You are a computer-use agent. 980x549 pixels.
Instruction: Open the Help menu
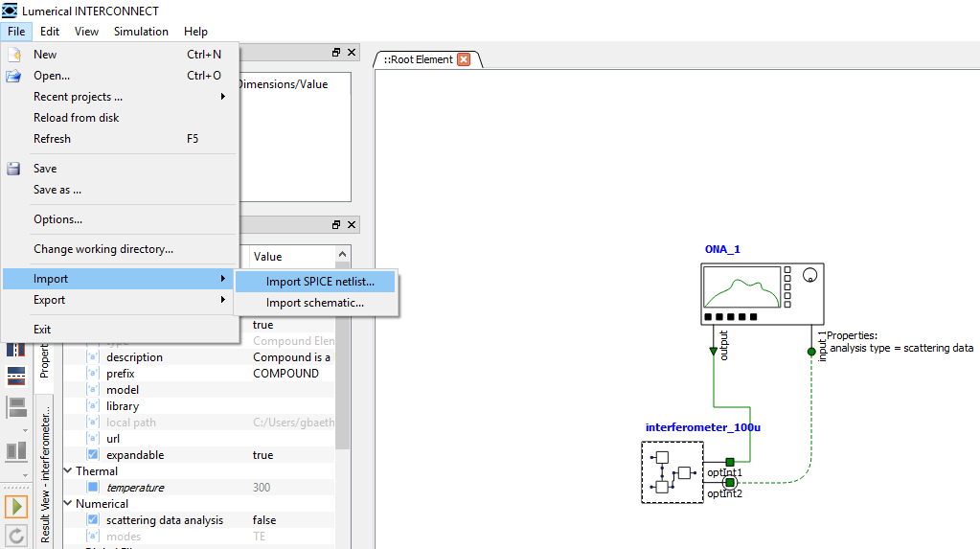(x=195, y=32)
